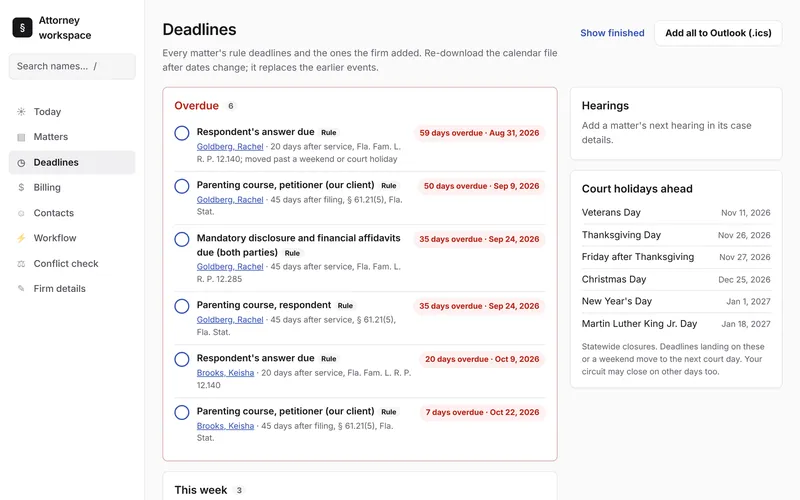
Task: Navigate to Contacts
Action: 72,213
